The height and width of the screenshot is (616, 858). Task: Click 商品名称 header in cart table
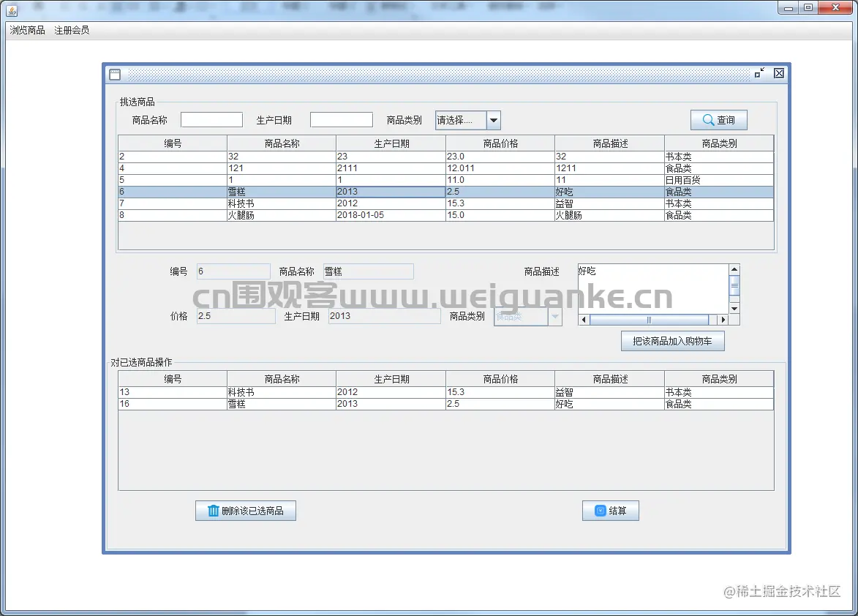282,379
